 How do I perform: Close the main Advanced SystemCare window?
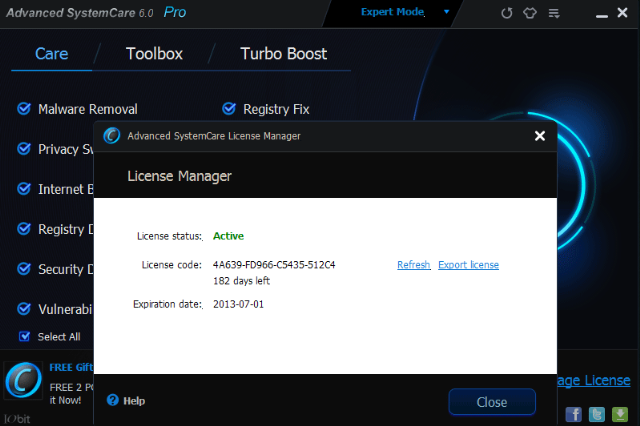click(x=622, y=13)
